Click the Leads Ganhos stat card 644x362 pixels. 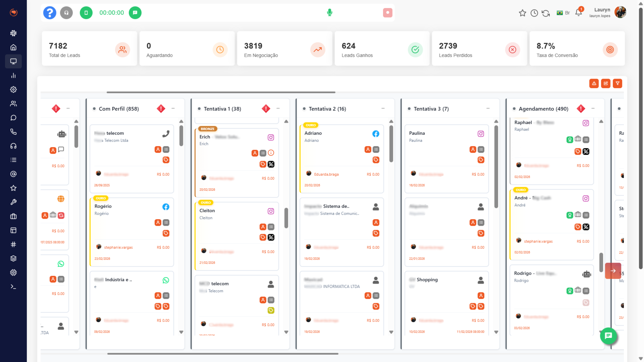pos(382,48)
